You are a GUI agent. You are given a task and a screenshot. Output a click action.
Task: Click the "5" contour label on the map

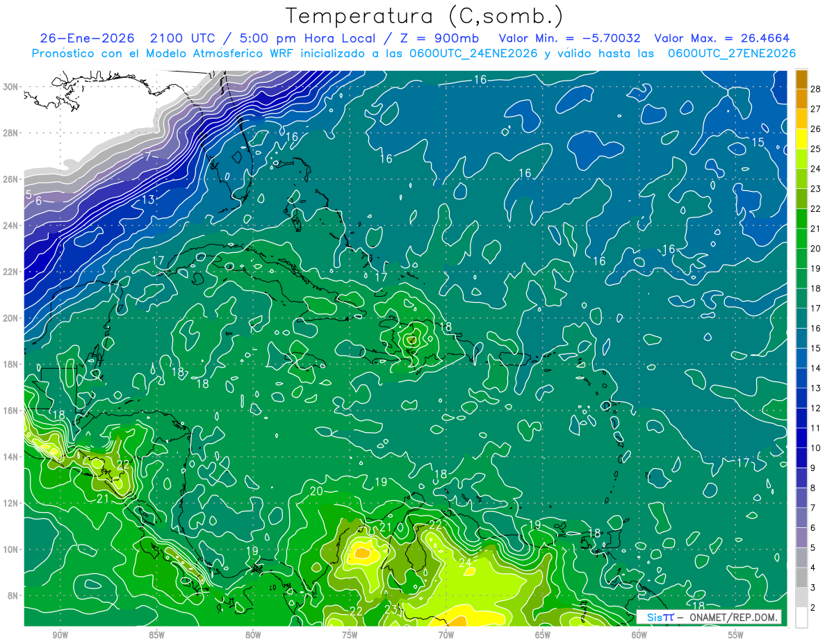click(28, 194)
